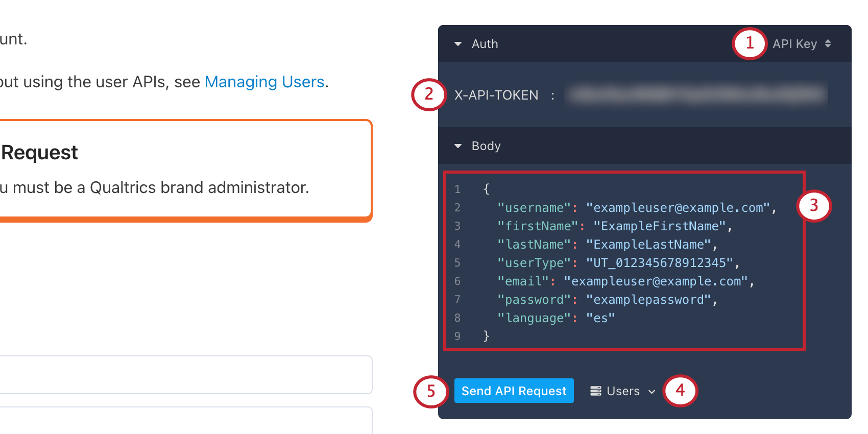Click the Auth section header label

click(485, 44)
